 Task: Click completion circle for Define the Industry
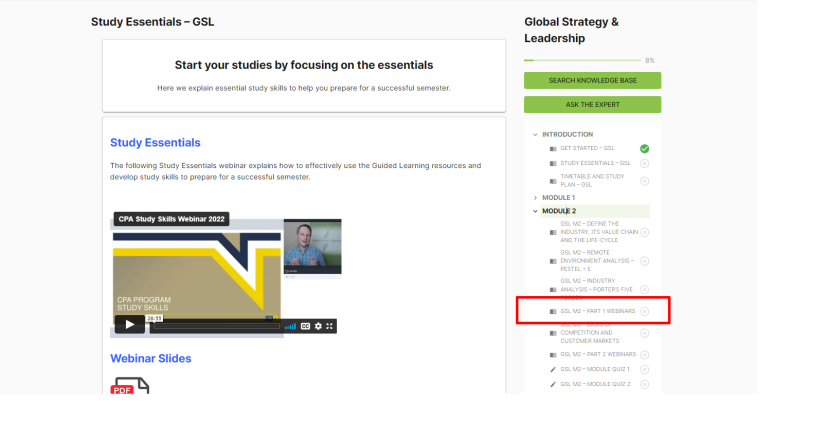click(x=644, y=232)
